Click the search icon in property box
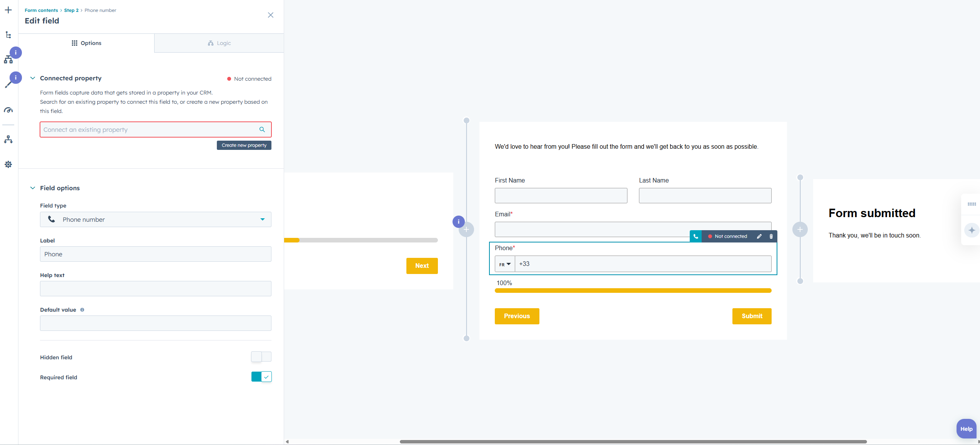Screen dimensions: 980x445 pos(262,130)
